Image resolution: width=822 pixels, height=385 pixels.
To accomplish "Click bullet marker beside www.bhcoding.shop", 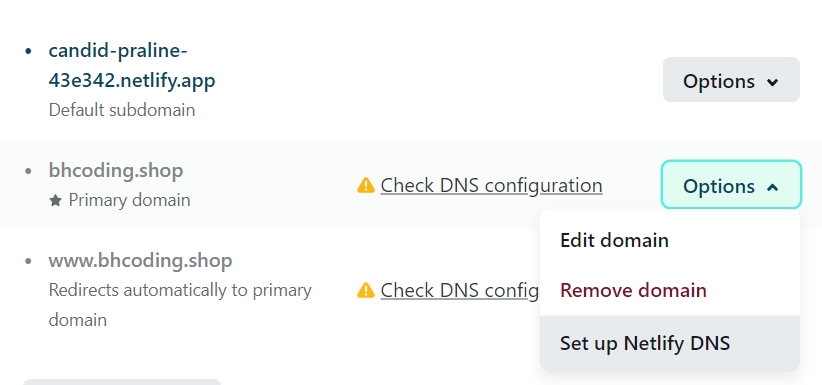I will click(x=28, y=261).
